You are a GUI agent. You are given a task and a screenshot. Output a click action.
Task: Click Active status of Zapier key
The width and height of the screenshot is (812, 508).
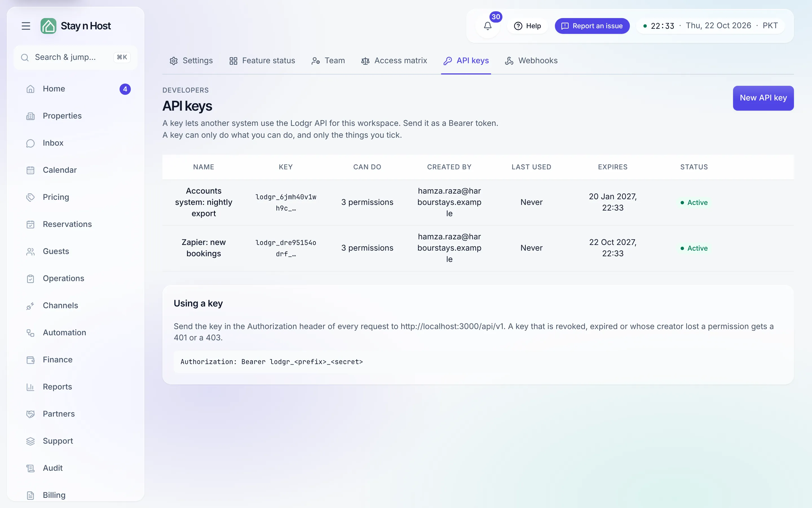[x=694, y=248]
